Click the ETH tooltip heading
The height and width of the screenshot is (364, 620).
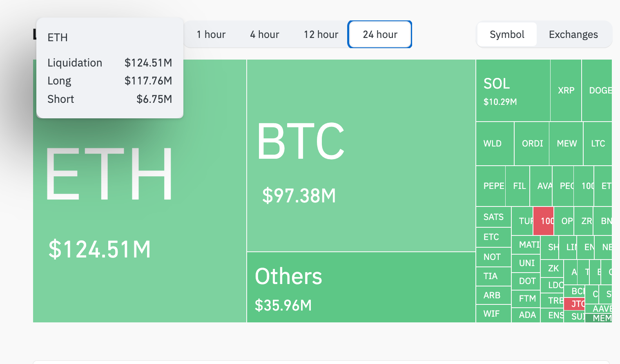[x=58, y=38]
